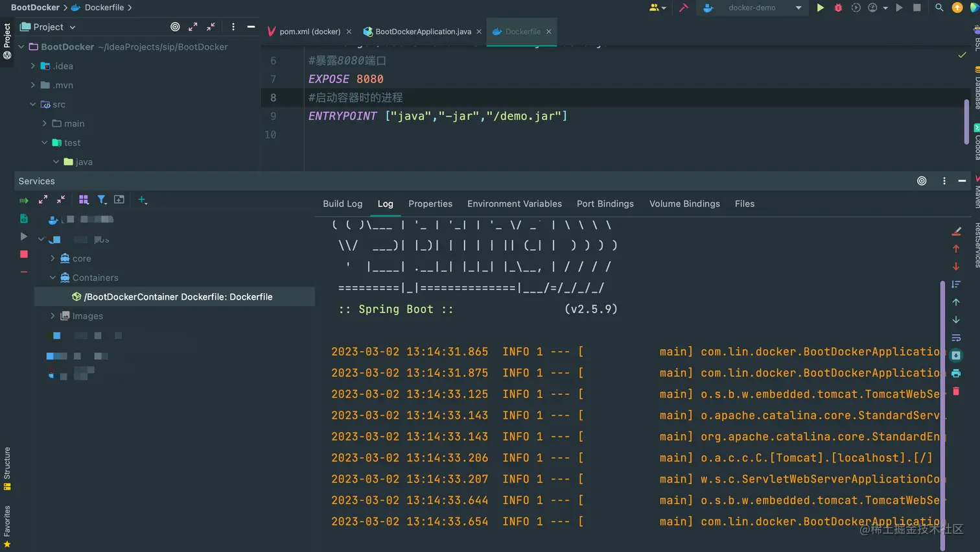
Task: Click the orange update arrow icon
Action: point(957,8)
